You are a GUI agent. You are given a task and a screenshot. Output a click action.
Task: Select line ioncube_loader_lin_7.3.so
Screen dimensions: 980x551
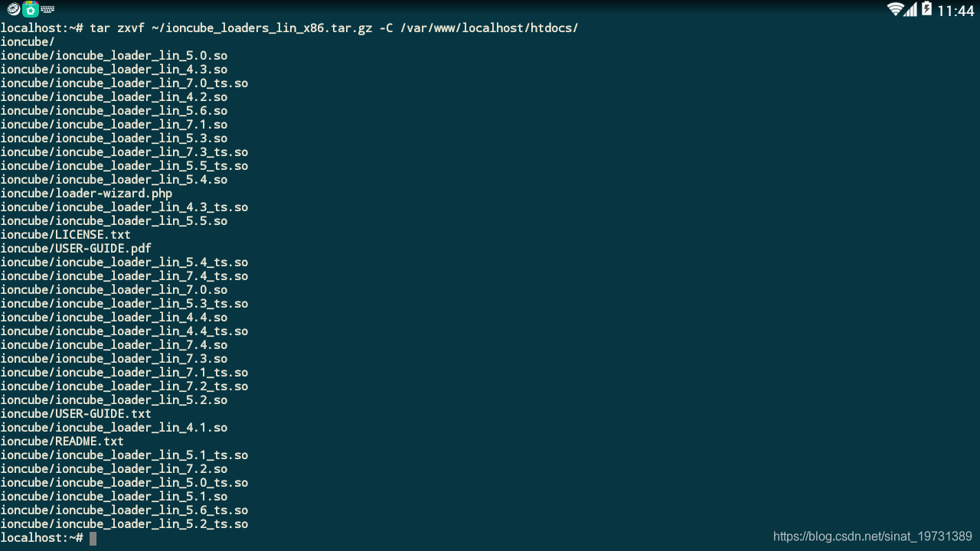pyautogui.click(x=113, y=359)
